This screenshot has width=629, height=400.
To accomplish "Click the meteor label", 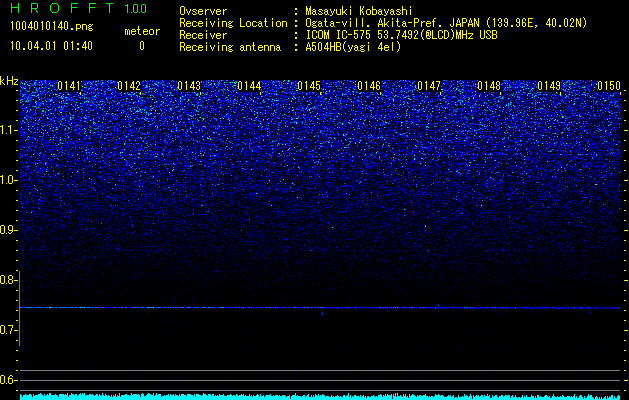I will tap(142, 31).
